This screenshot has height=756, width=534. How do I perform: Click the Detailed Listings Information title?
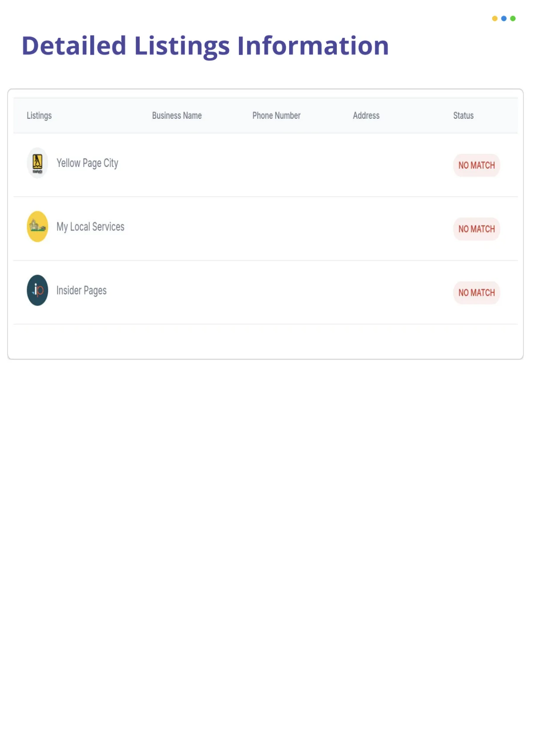(205, 46)
